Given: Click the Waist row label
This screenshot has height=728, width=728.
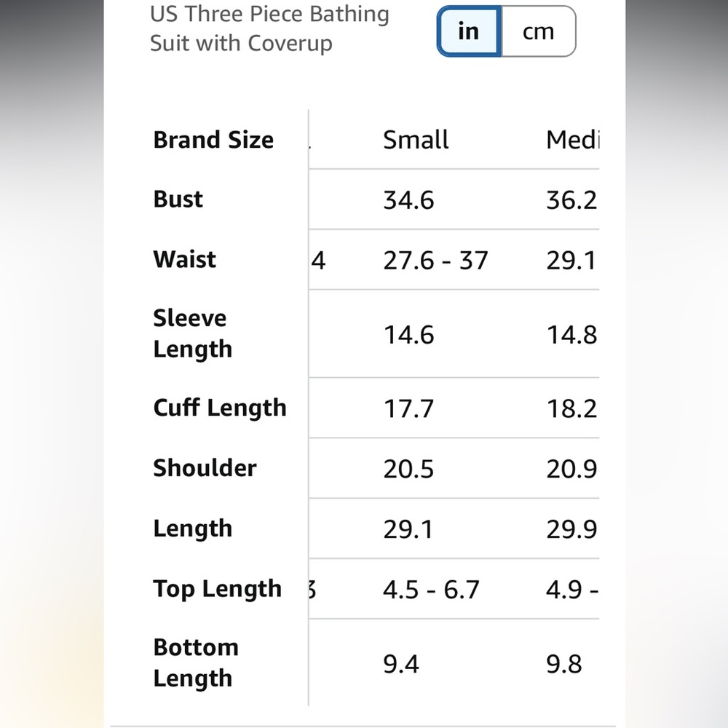Looking at the screenshot, I should (185, 260).
